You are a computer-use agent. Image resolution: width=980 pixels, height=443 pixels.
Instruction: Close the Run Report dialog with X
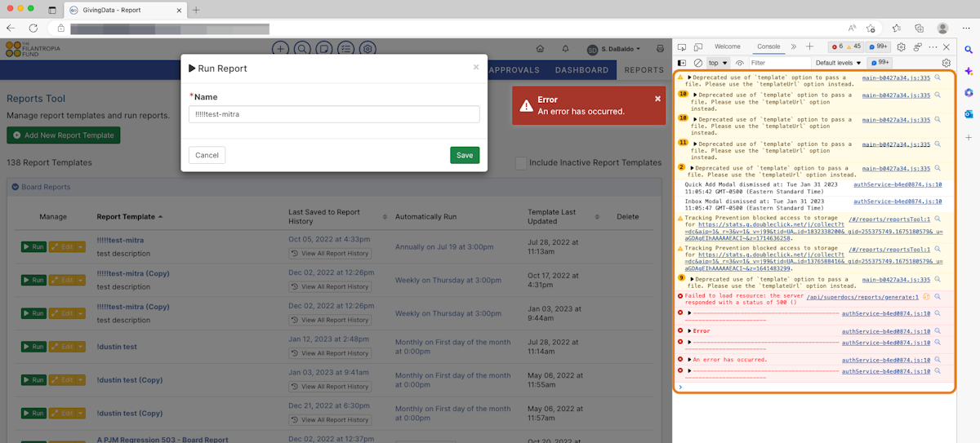pos(476,67)
